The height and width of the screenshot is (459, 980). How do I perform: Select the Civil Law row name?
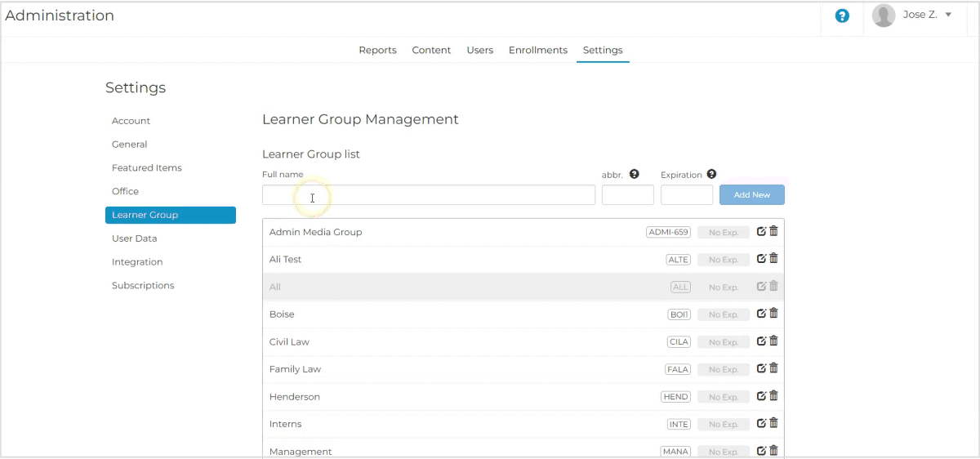click(289, 342)
